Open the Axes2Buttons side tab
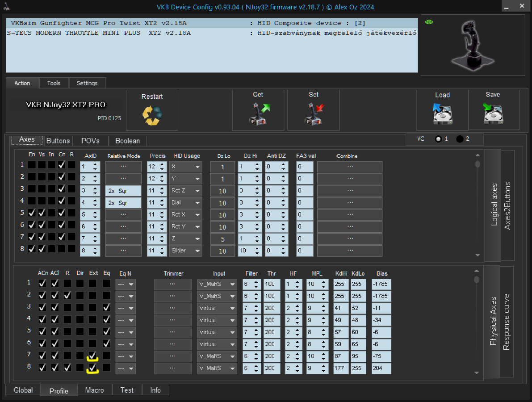The width and height of the screenshot is (532, 402). tap(507, 205)
